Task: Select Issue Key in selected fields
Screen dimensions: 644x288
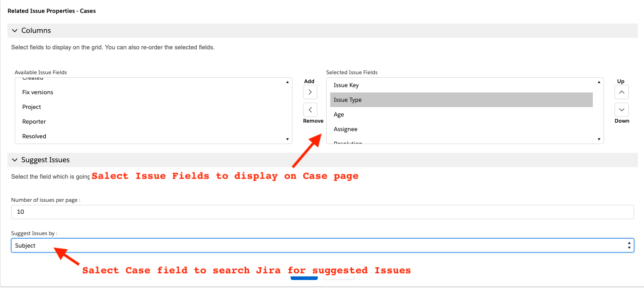Action: pos(346,85)
